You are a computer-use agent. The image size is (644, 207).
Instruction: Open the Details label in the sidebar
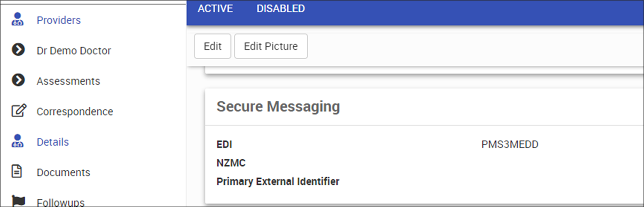[52, 142]
